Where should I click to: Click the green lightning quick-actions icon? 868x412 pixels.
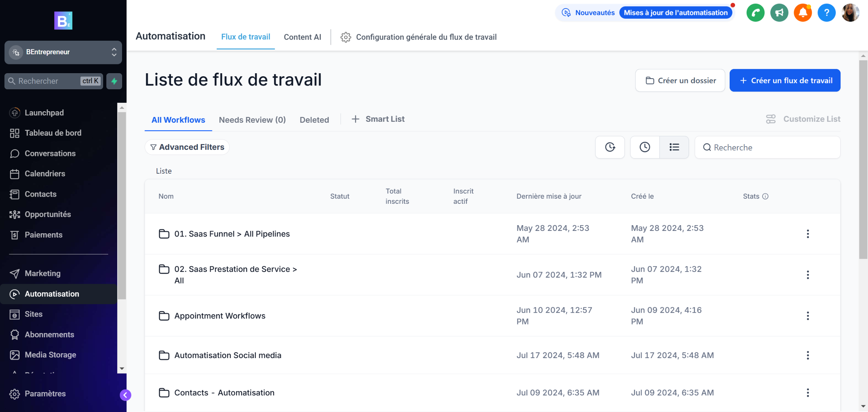pos(114,81)
